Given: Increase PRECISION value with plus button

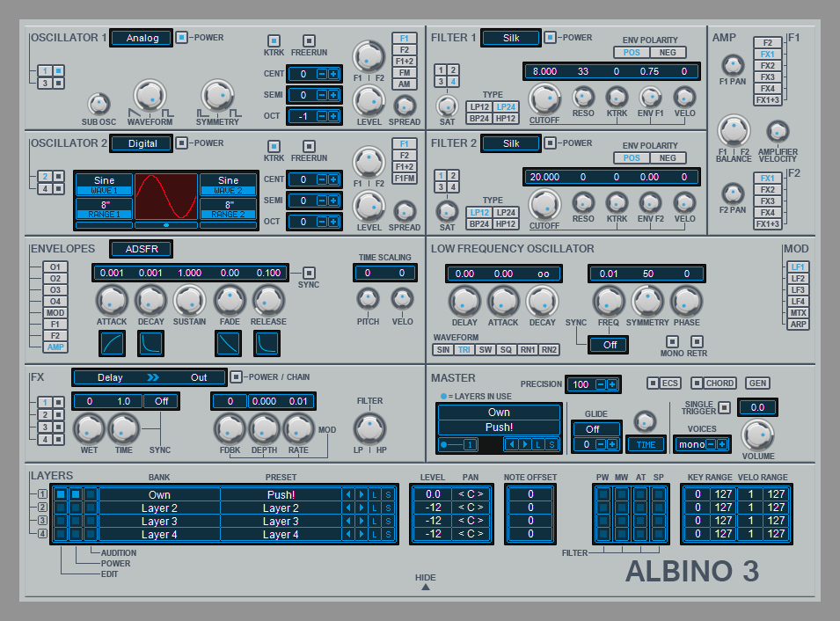Looking at the screenshot, I should coord(612,384).
